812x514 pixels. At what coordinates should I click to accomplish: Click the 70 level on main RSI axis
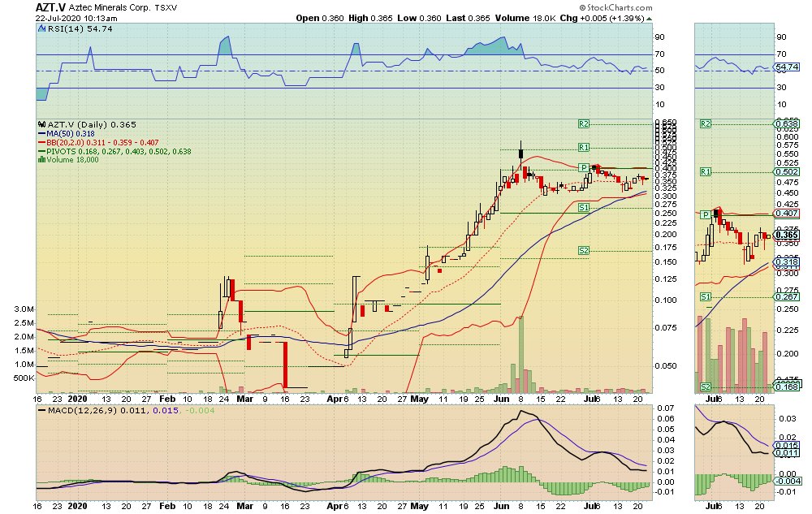pyautogui.click(x=659, y=54)
